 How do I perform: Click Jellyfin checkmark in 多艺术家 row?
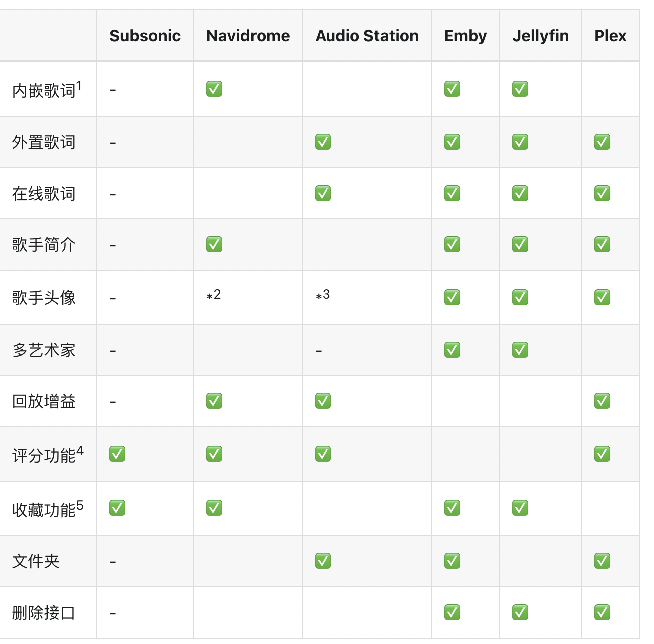(520, 350)
